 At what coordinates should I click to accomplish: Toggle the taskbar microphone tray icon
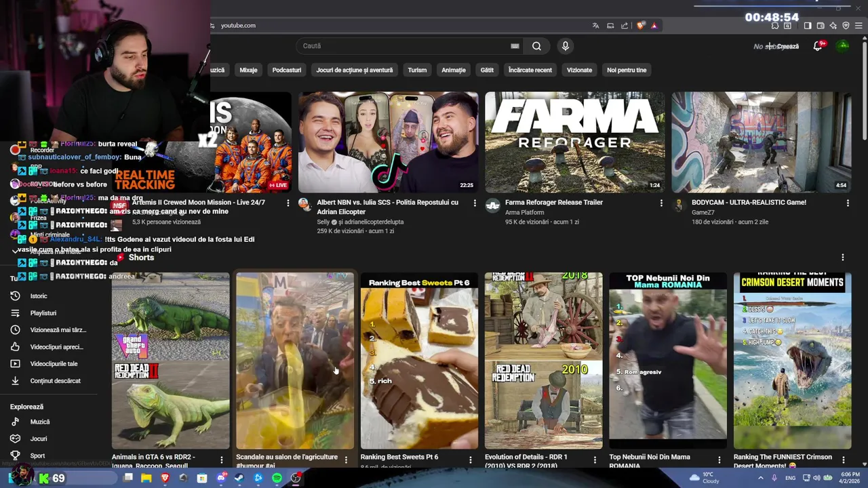pos(774,479)
